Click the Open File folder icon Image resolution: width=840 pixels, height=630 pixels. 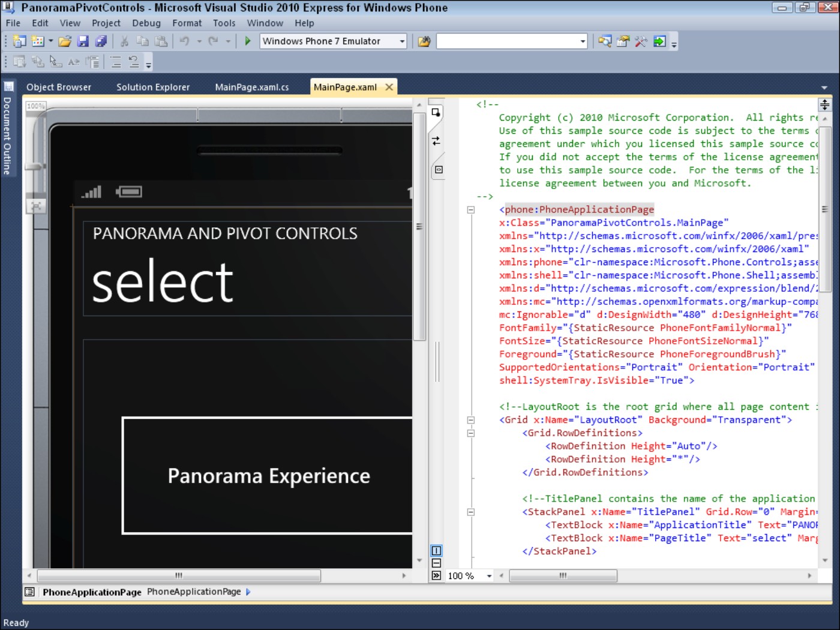65,41
